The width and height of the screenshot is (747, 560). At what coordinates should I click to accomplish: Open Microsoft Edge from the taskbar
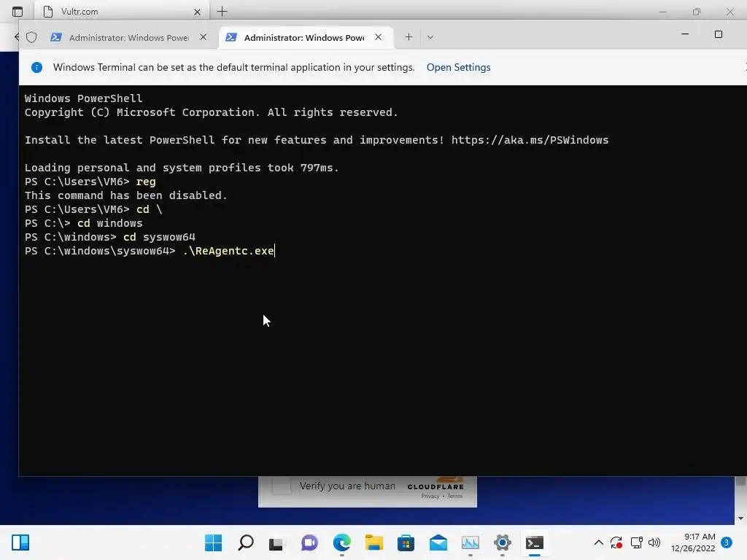(341, 542)
